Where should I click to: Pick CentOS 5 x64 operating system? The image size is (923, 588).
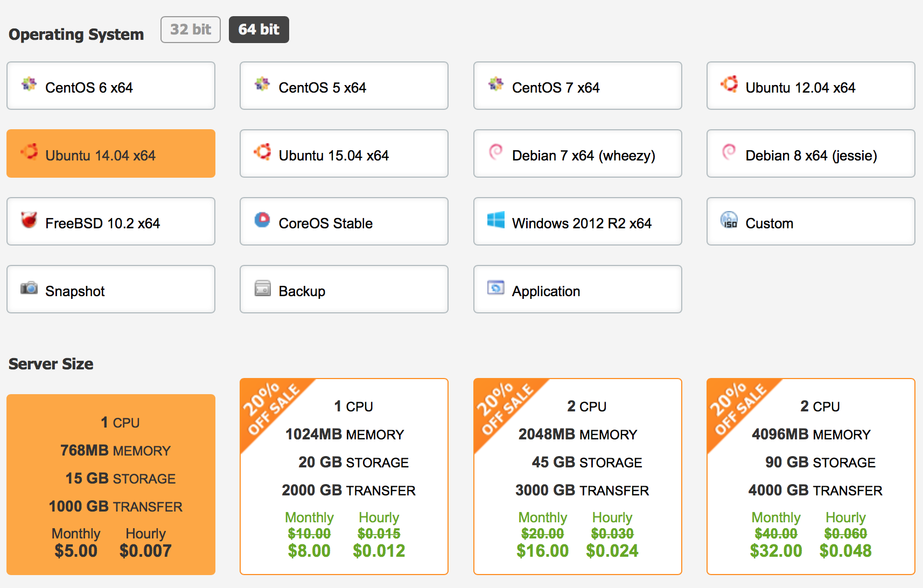[344, 86]
